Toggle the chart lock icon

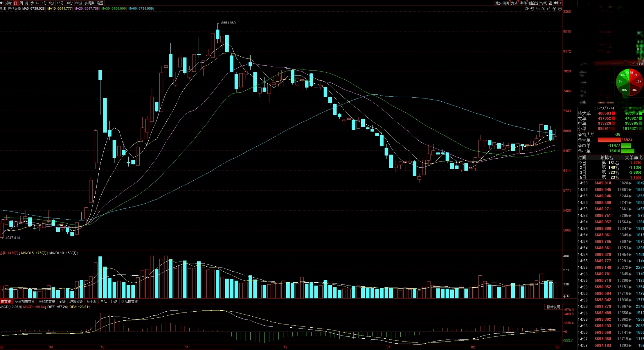(549, 9)
